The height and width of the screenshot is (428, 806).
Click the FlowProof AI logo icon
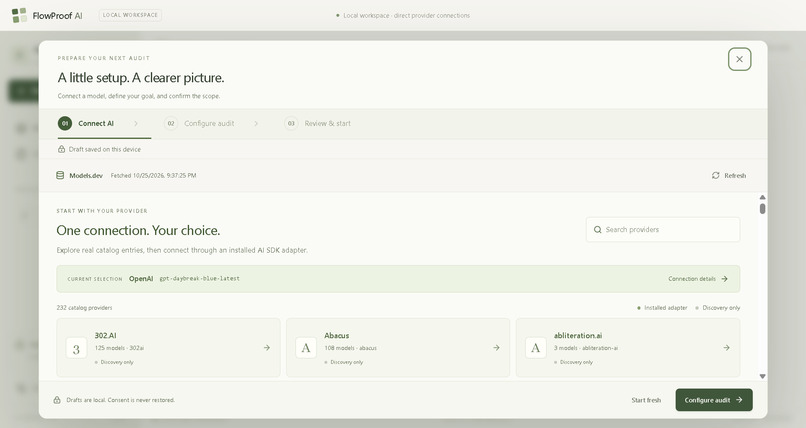[19, 15]
